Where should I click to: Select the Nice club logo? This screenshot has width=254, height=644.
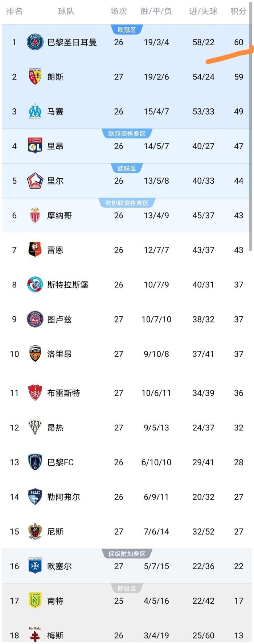tap(35, 532)
